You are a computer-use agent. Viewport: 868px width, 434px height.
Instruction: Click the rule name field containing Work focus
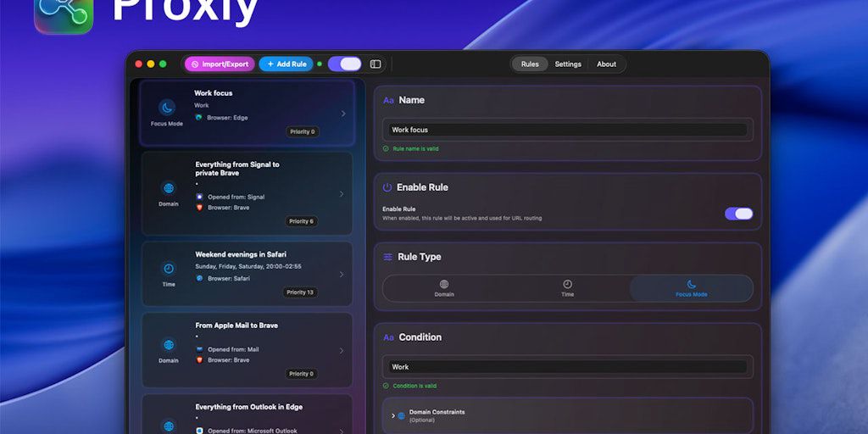(568, 130)
